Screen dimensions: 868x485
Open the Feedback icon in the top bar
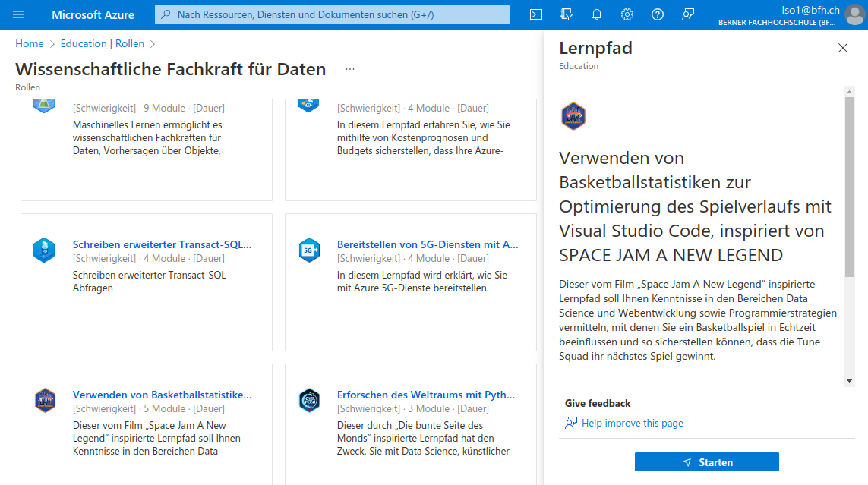(x=688, y=14)
